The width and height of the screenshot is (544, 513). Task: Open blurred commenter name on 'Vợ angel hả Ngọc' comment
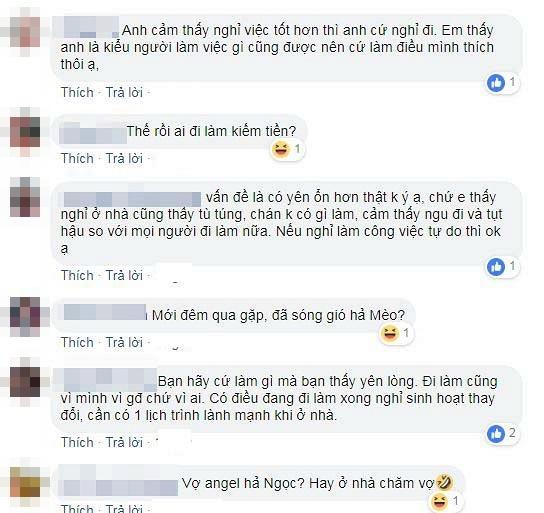pos(120,483)
